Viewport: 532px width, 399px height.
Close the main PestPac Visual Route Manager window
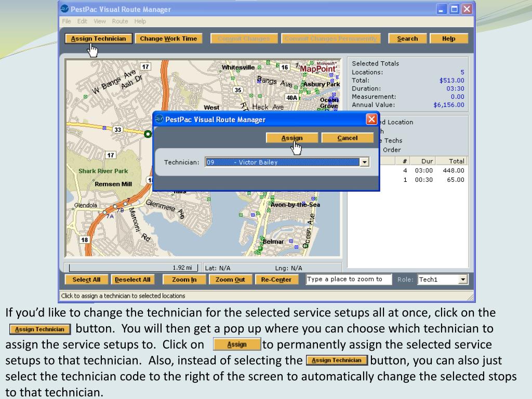coord(467,9)
